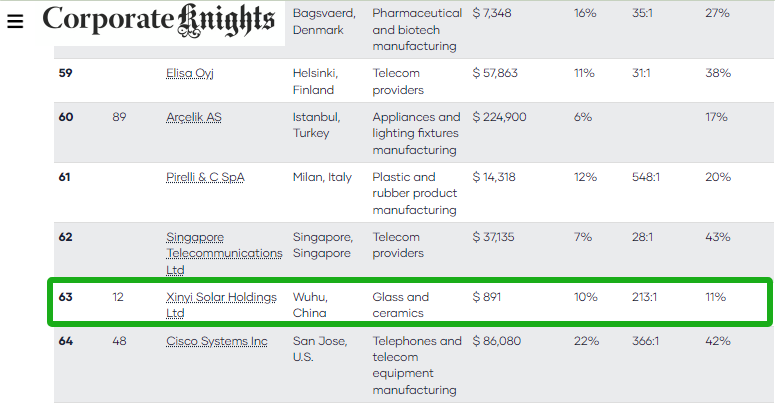Open the Pirelli & C SpA link

point(205,178)
